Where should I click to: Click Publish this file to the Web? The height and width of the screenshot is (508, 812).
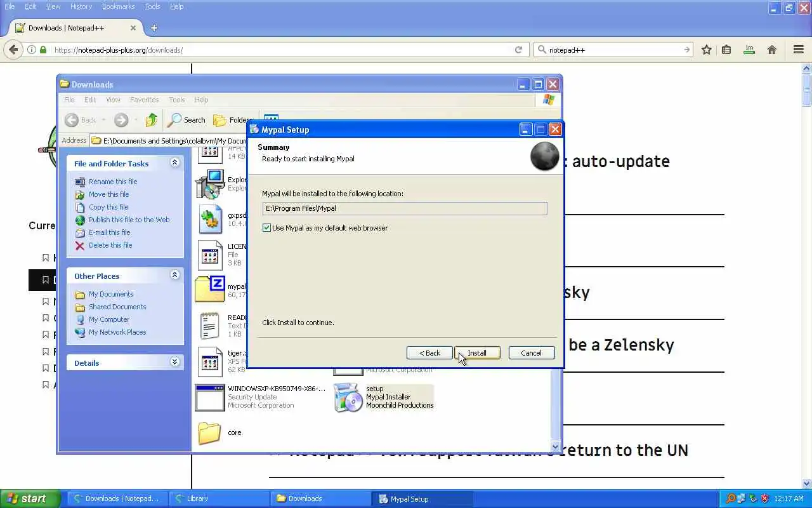tap(129, 220)
